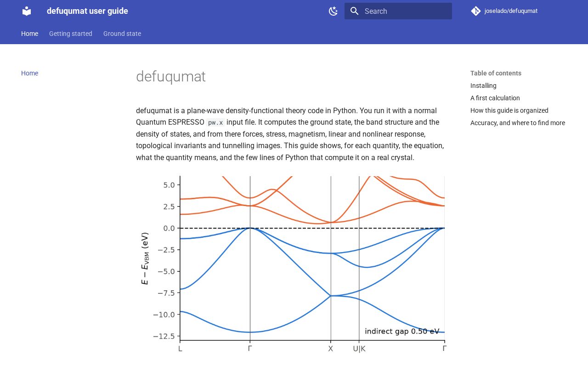Click the search magnifier icon

pyautogui.click(x=354, y=11)
